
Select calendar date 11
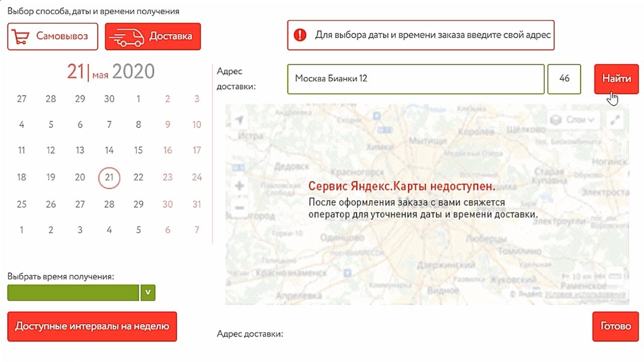tap(22, 150)
